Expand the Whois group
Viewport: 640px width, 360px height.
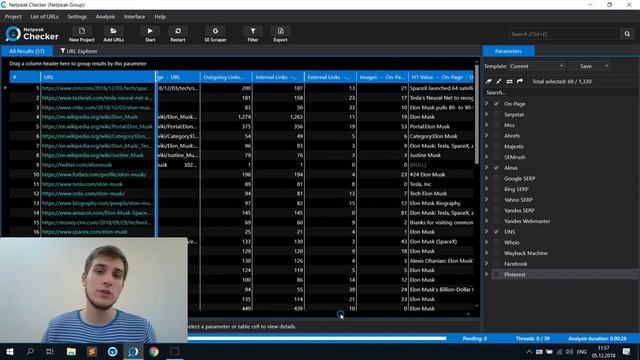click(487, 242)
